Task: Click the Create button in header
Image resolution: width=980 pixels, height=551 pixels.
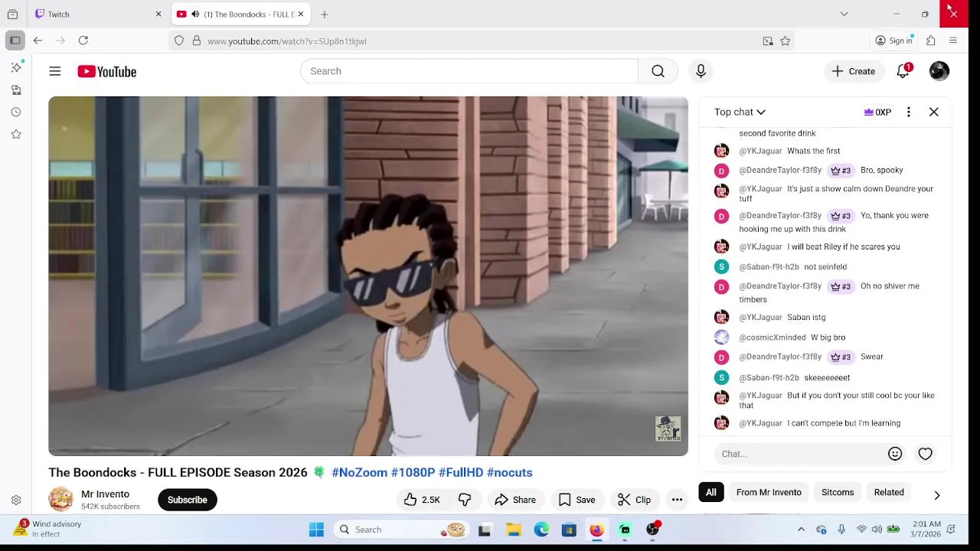Action: click(854, 71)
